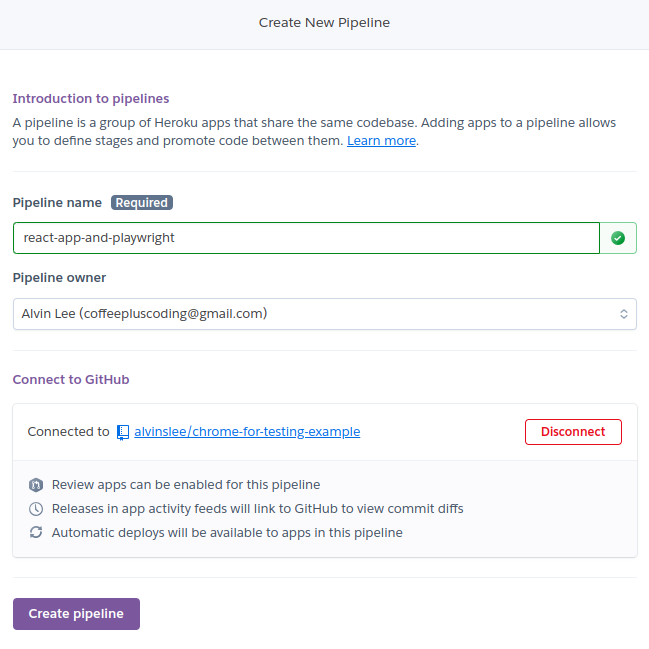The width and height of the screenshot is (649, 649).
Task: Click the automatic deploys sync icon
Action: coord(36,533)
